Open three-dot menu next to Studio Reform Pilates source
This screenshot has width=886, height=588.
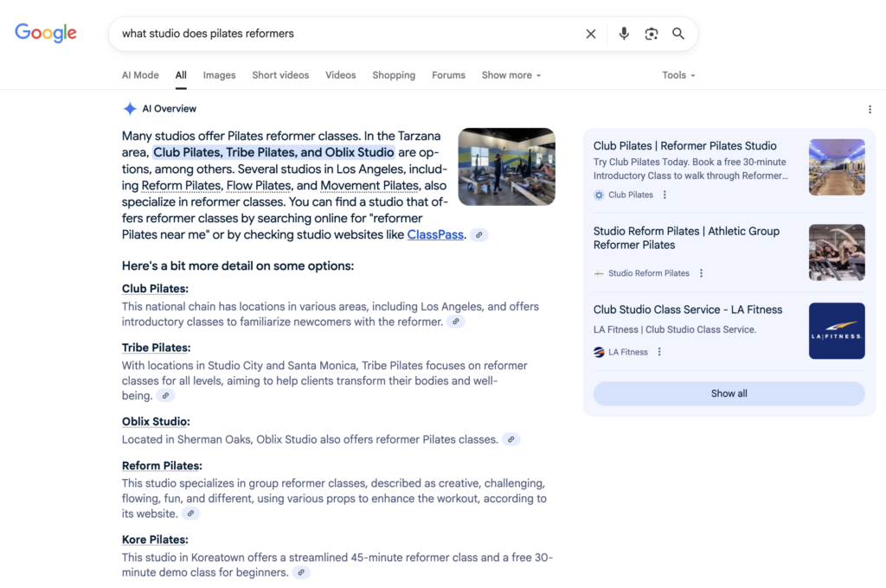(701, 273)
